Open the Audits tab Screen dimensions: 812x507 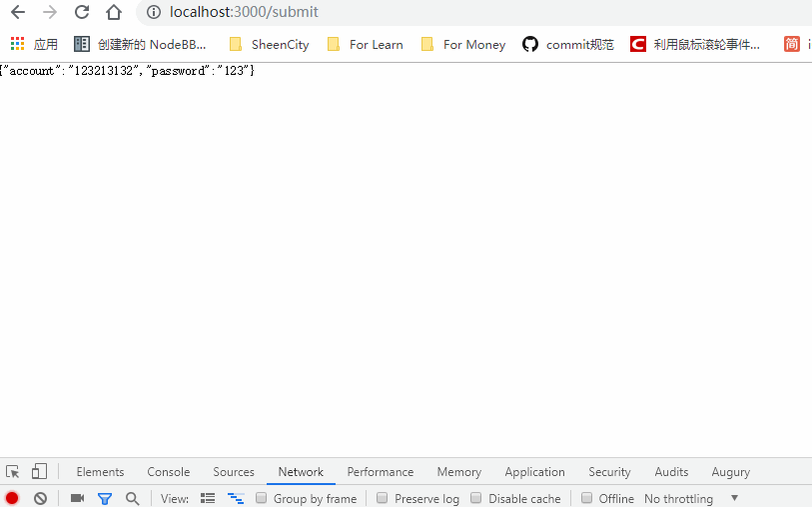click(671, 472)
